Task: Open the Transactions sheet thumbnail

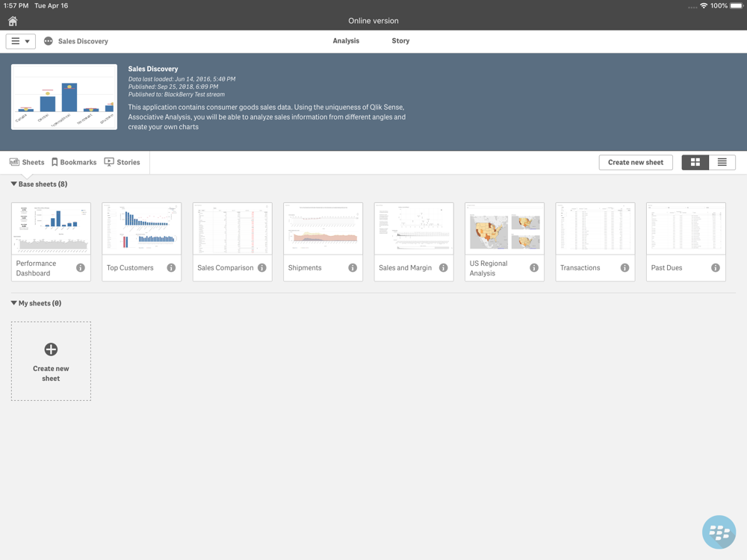Action: [x=595, y=228]
